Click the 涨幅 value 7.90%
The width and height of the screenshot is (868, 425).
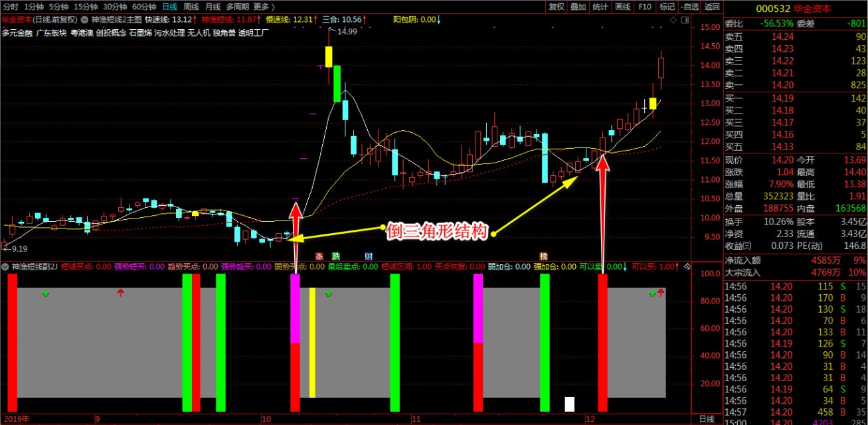pyautogui.click(x=780, y=184)
